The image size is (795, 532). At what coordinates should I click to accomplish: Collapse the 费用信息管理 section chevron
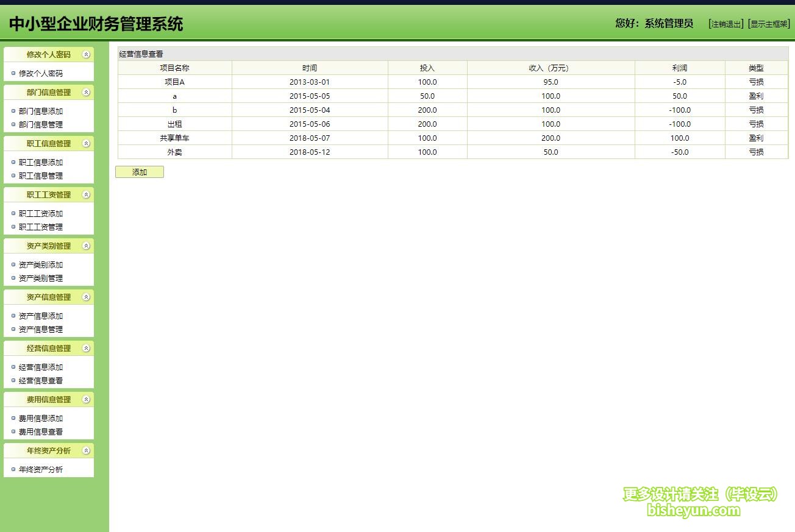point(86,400)
